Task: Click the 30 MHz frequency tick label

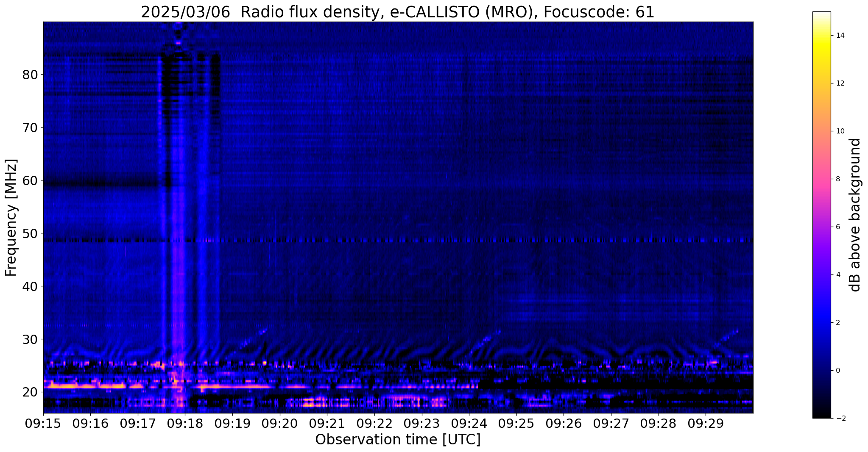Action: point(30,339)
